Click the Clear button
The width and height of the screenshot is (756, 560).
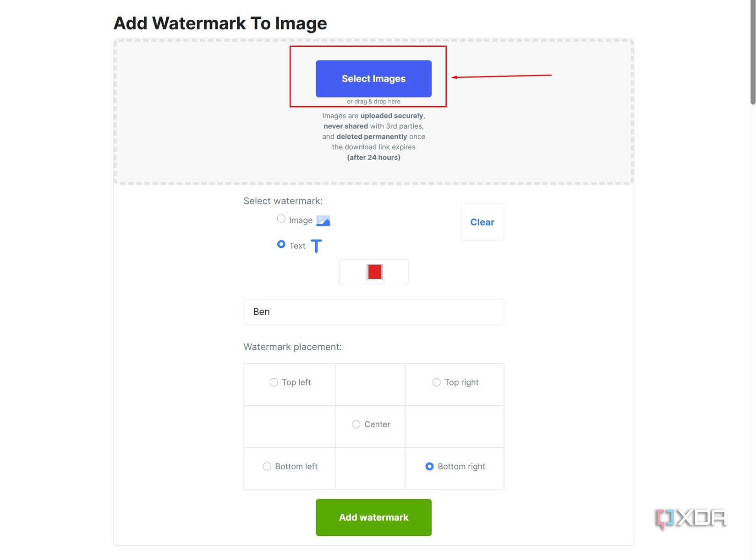pos(482,222)
